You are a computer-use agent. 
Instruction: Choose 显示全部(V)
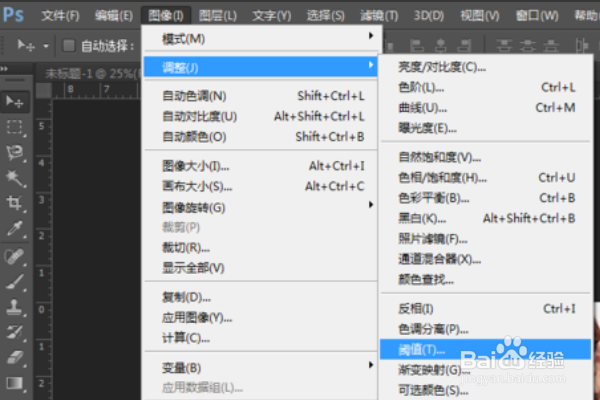click(x=261, y=268)
